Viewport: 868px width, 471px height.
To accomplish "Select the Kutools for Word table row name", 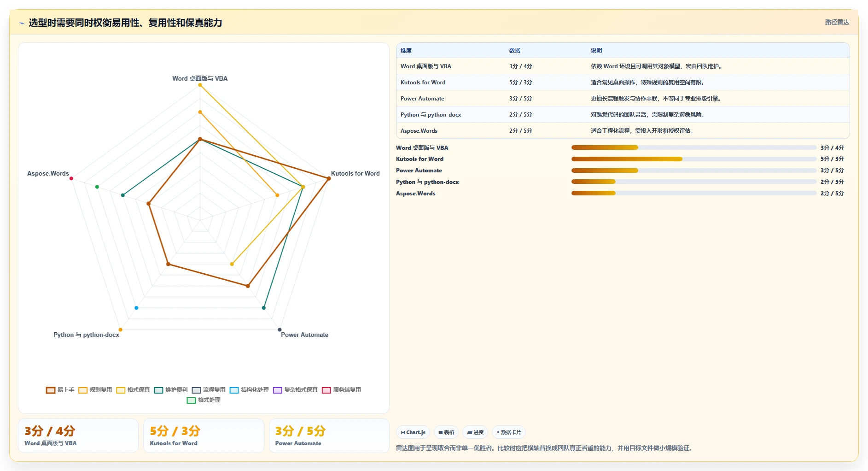I will [x=423, y=82].
